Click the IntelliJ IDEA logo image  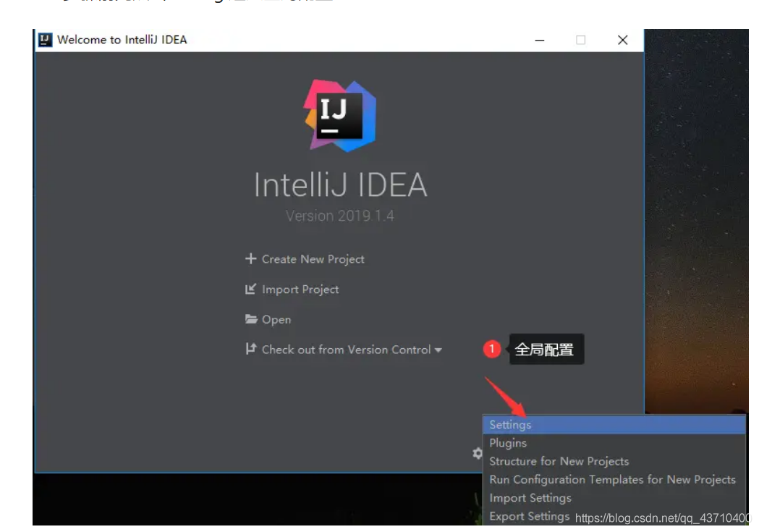pyautogui.click(x=340, y=115)
